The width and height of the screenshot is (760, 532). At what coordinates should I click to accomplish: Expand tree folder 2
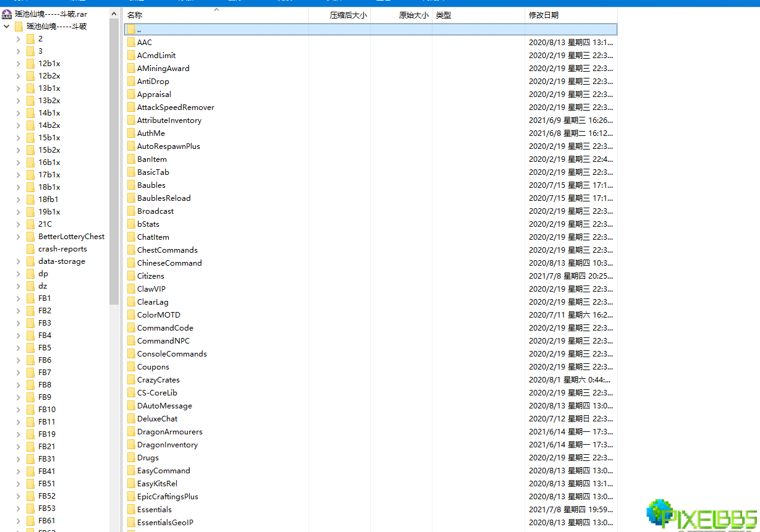click(x=19, y=38)
